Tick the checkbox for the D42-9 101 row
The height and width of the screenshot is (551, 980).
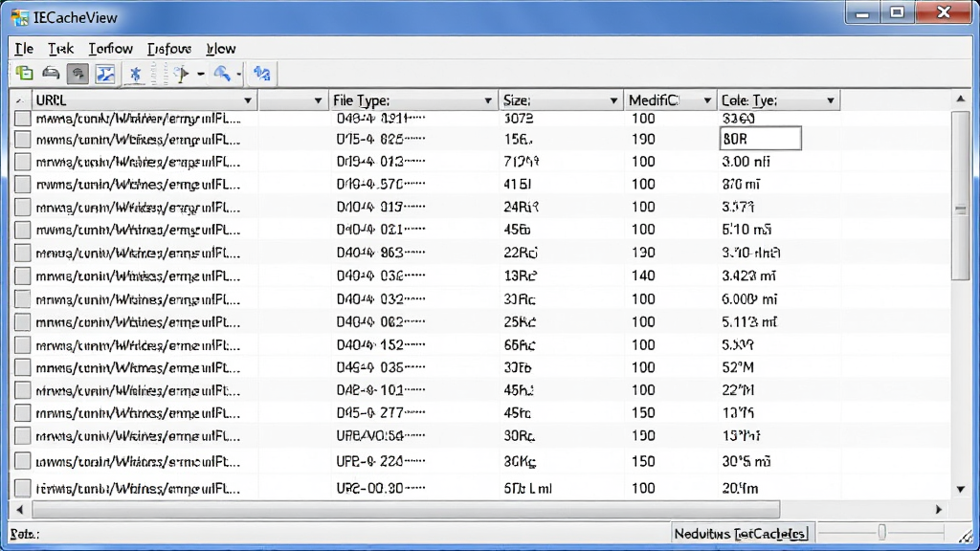[x=23, y=390]
